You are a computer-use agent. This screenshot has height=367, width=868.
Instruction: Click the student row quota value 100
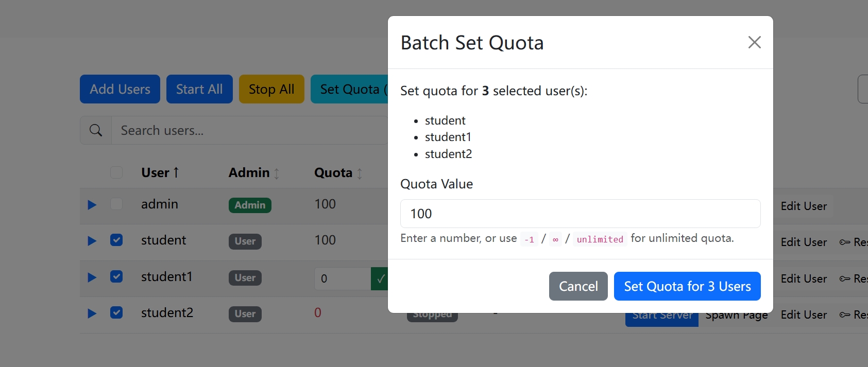[x=325, y=240]
